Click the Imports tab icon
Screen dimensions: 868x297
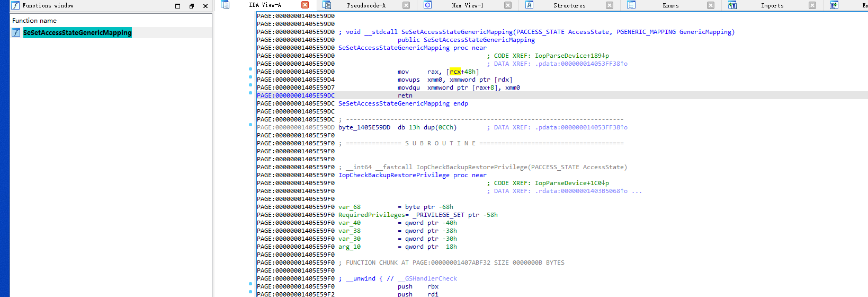(x=732, y=5)
